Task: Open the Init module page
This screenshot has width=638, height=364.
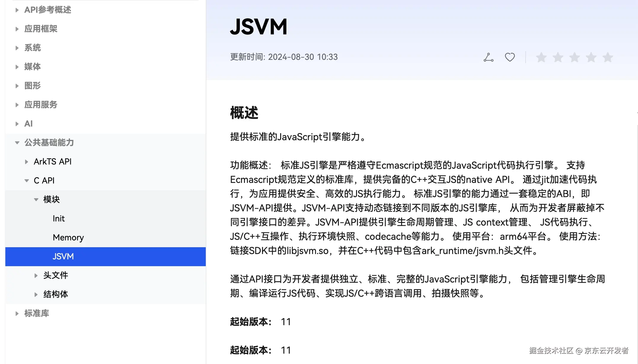Action: pos(59,218)
